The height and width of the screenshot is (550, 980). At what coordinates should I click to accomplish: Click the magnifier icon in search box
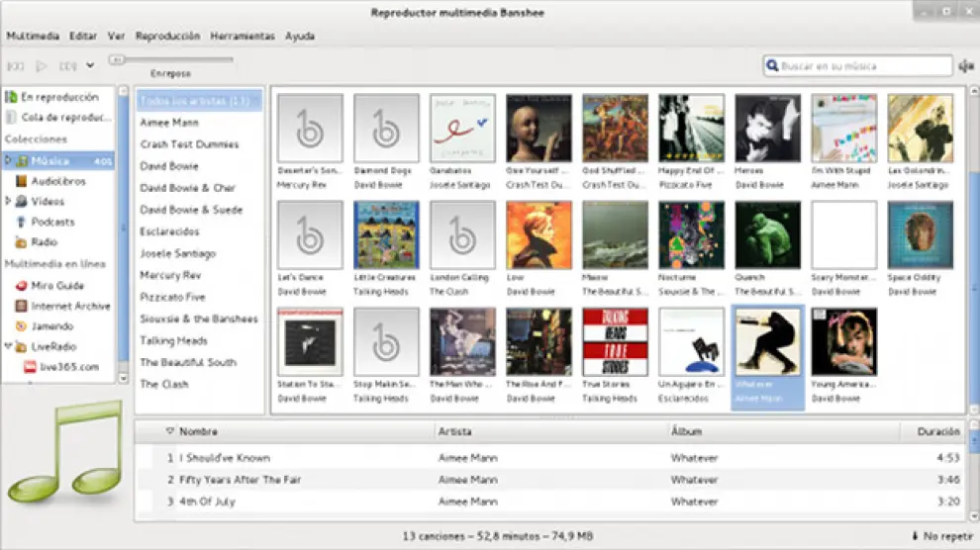coord(772,66)
